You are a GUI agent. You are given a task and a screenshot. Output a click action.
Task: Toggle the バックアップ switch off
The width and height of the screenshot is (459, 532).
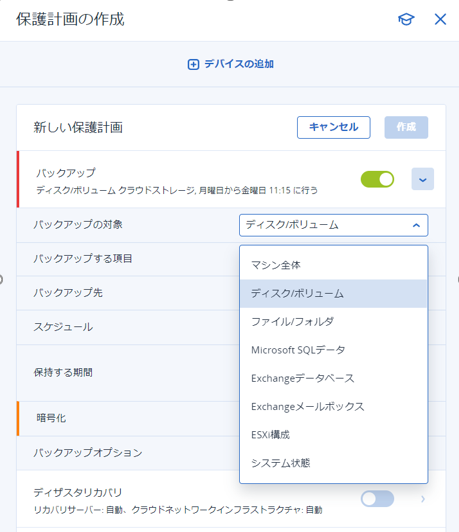pos(377,179)
